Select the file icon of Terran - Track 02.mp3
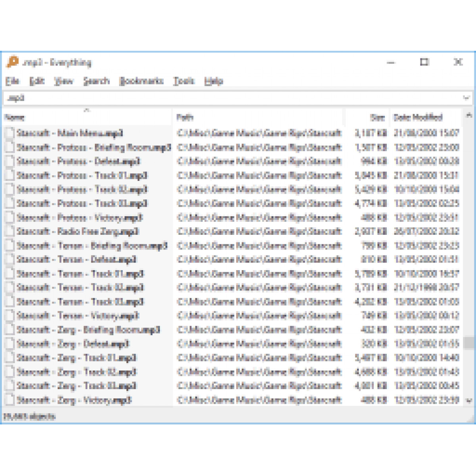 pyautogui.click(x=10, y=288)
